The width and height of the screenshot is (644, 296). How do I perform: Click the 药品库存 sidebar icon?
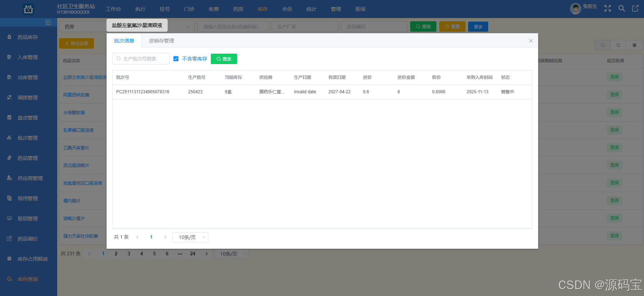tap(9, 37)
